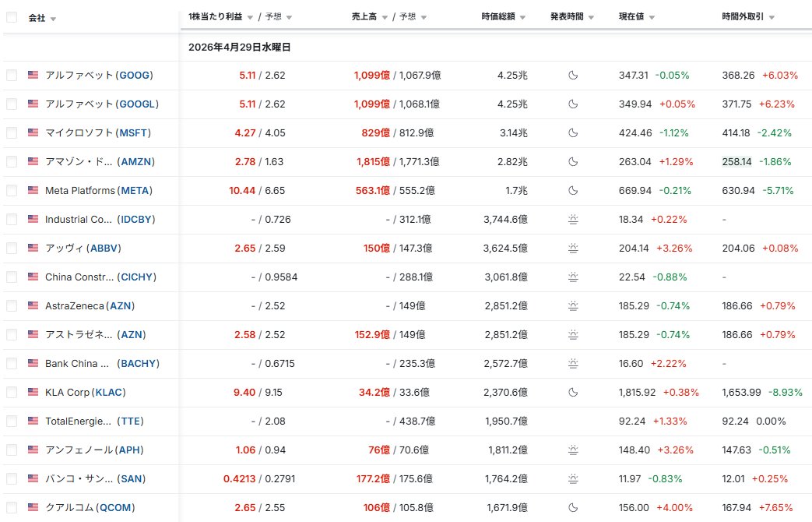This screenshot has height=522, width=812.
Task: Click the US flag beside KLA Corp
Action: point(33,392)
